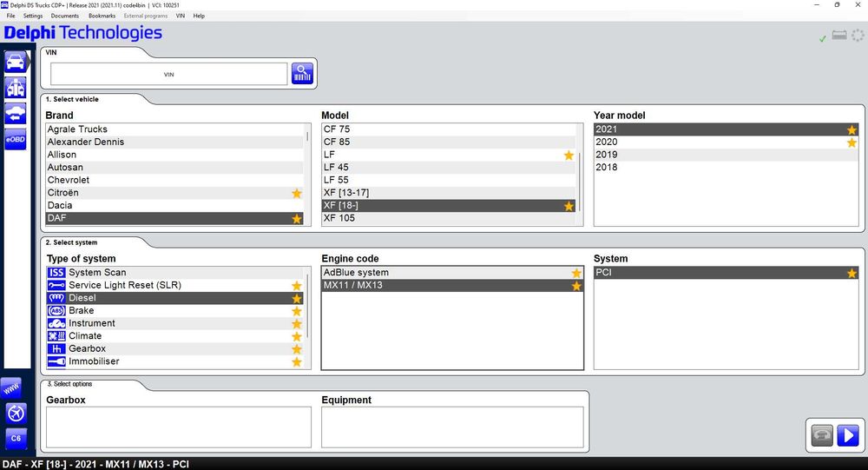
Task: Scan VIN with the barcode search button
Action: pyautogui.click(x=302, y=73)
